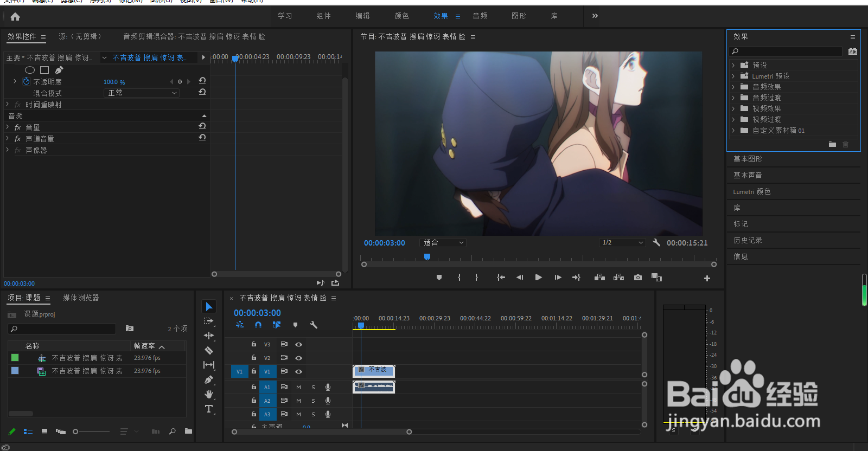868x451 pixels.
Task: Click the Extract button in monitor
Action: click(618, 278)
